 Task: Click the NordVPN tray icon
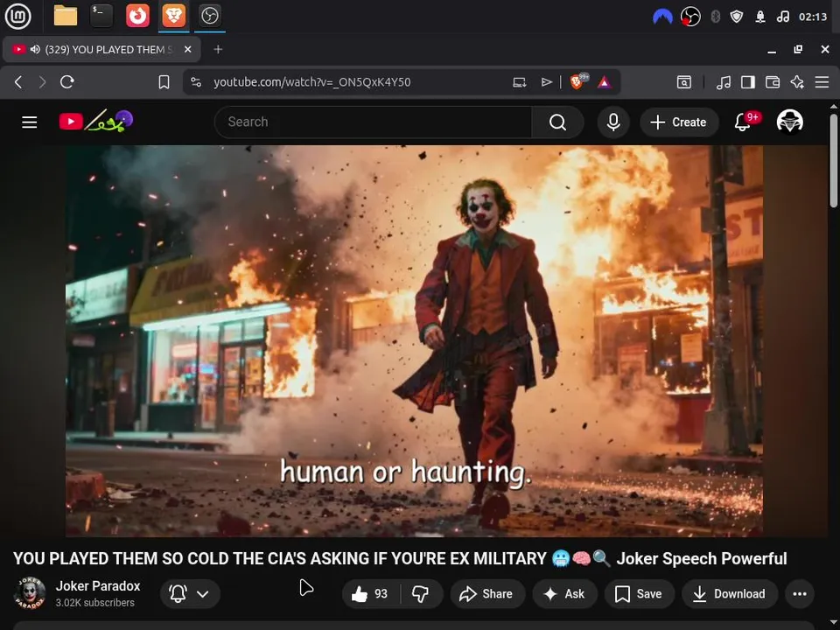click(662, 17)
